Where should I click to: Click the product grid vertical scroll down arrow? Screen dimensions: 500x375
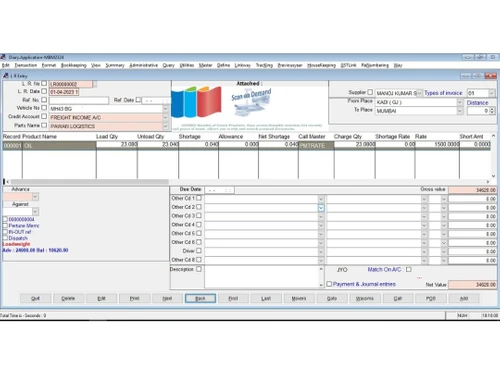pos(493,176)
